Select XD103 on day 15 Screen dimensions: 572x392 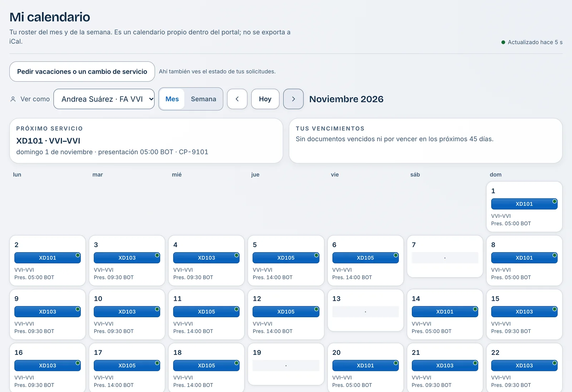pyautogui.click(x=524, y=312)
